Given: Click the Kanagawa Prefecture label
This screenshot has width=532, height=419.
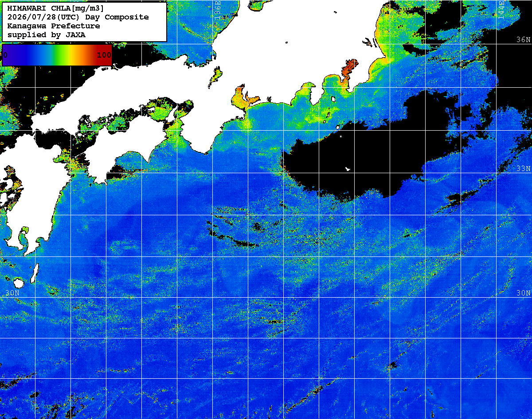Looking at the screenshot, I should click(x=54, y=26).
